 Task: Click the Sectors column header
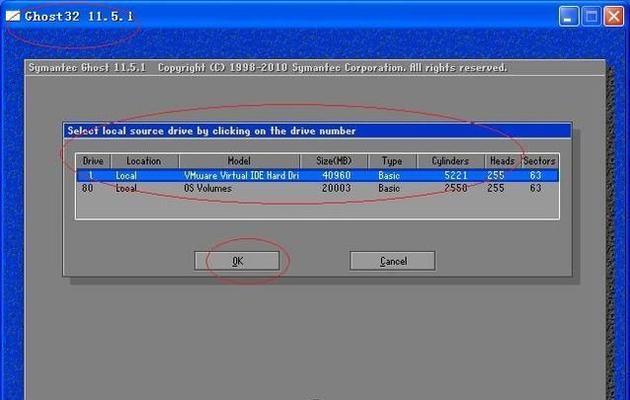[x=539, y=161]
